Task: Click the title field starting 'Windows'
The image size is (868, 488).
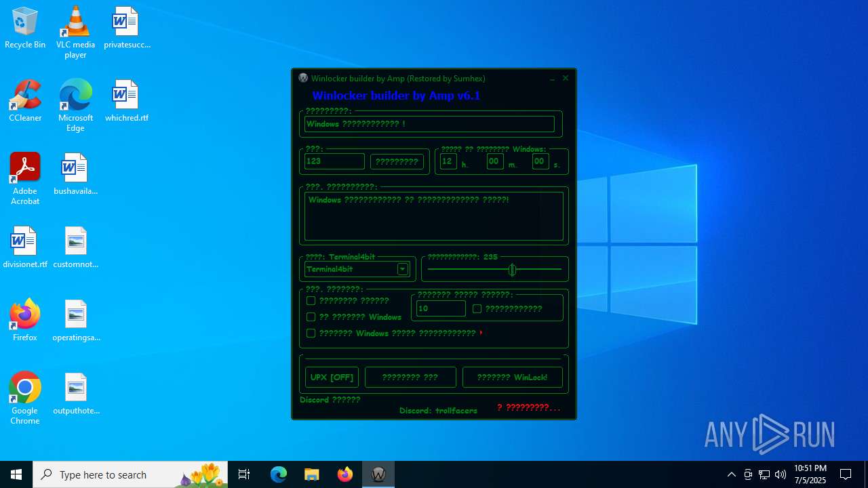Action: [x=429, y=124]
